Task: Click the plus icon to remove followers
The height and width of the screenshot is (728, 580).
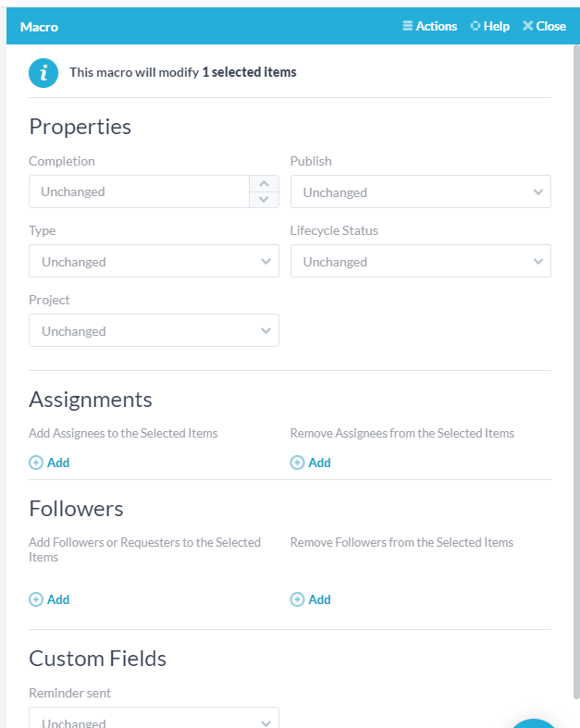Action: tap(297, 599)
